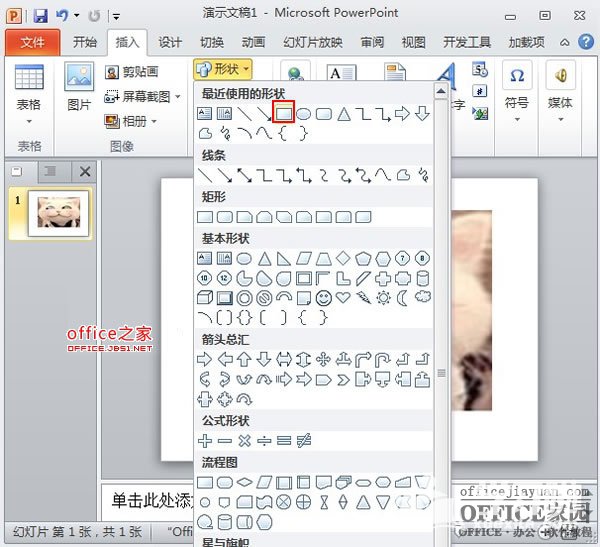Select the parallelogram in 基本形状
The width and height of the screenshot is (600, 547).
(304, 259)
